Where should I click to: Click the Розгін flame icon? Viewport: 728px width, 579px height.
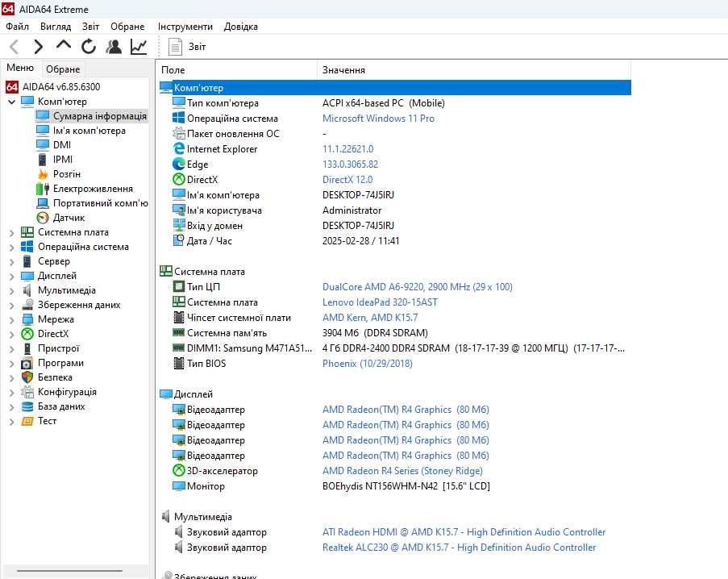43,174
